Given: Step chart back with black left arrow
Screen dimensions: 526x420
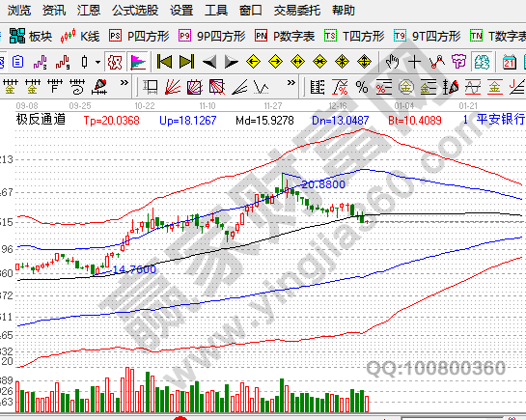Looking at the screenshot, I should click(x=209, y=62).
